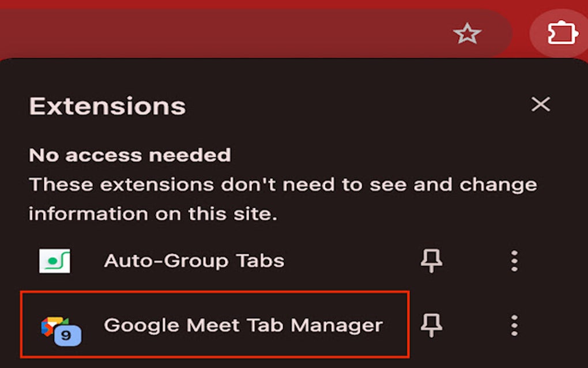Open Google Meet Tab Manager by its name
Viewport: 588px width, 368px height.
tap(243, 324)
